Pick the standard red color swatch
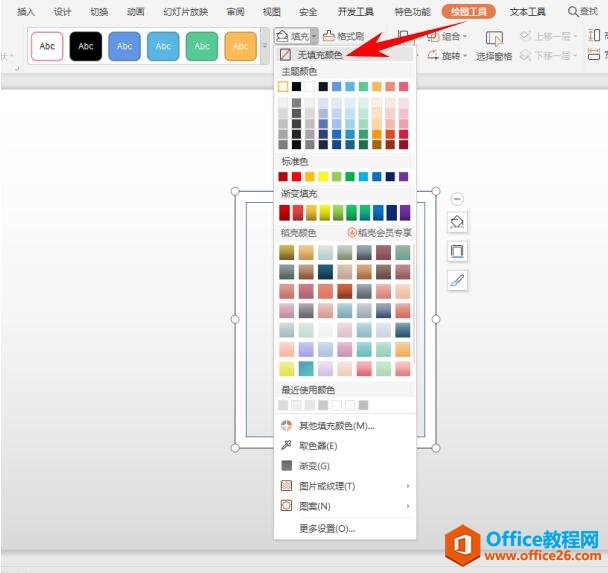 296,177
